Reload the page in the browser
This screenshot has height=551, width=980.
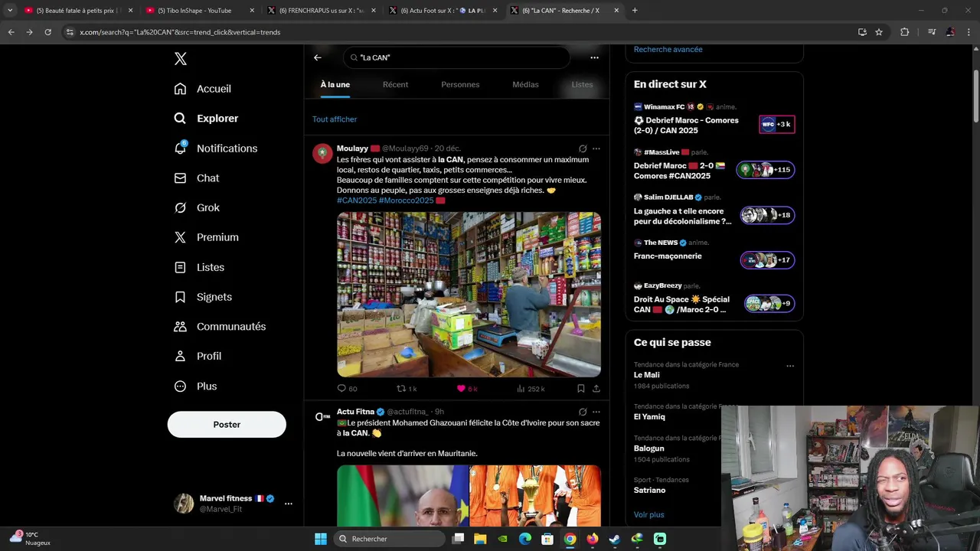tap(47, 32)
